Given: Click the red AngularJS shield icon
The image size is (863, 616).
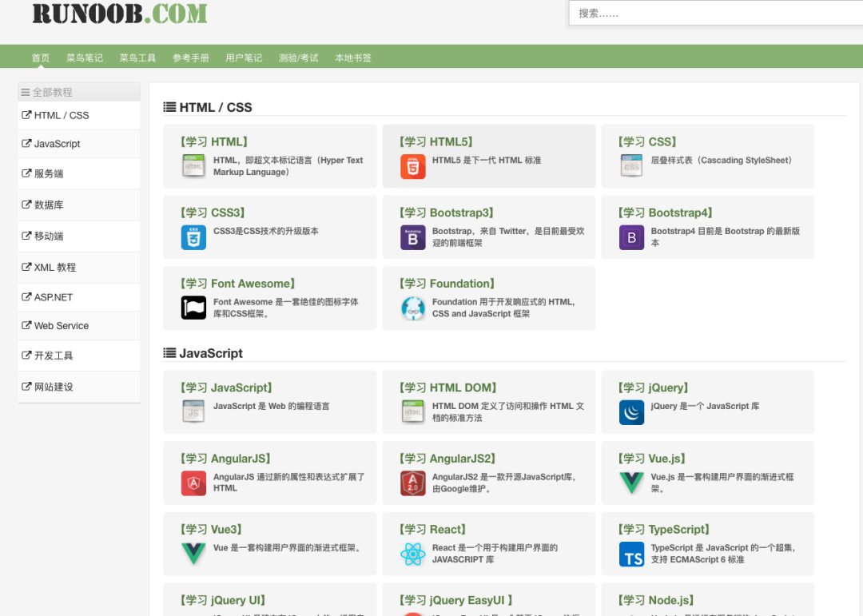Looking at the screenshot, I should (193, 483).
